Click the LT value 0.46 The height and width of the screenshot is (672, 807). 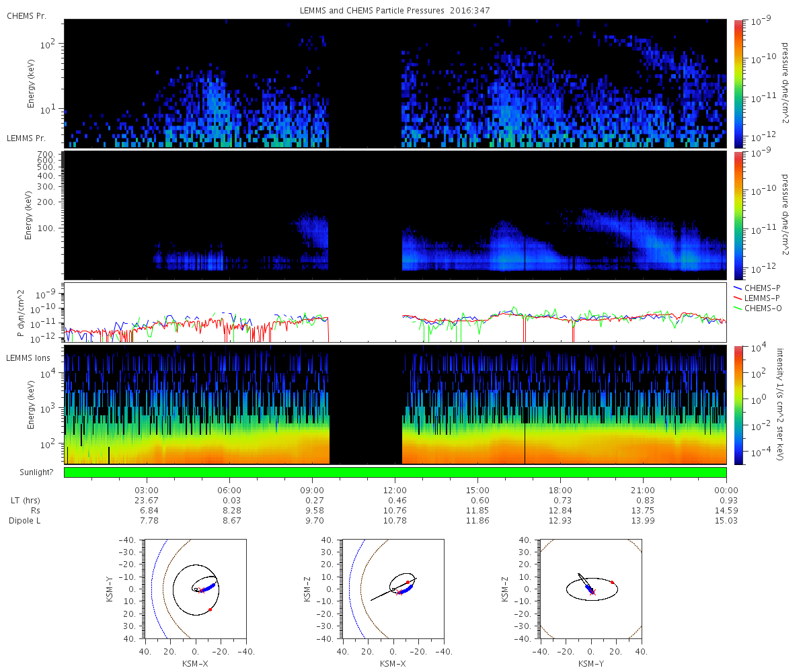pyautogui.click(x=395, y=500)
